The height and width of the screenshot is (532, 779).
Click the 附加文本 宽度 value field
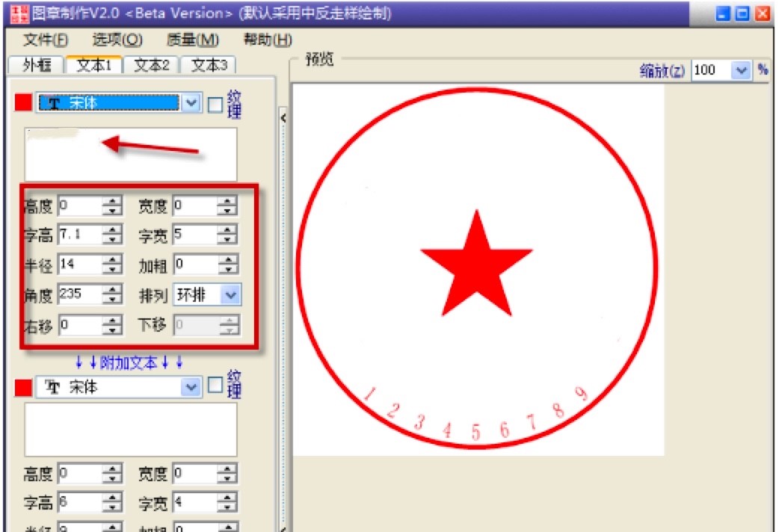coord(195,474)
